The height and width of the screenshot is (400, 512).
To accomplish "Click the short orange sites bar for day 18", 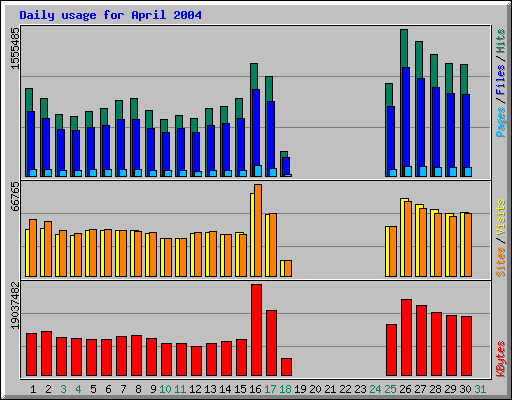I will (x=288, y=268).
